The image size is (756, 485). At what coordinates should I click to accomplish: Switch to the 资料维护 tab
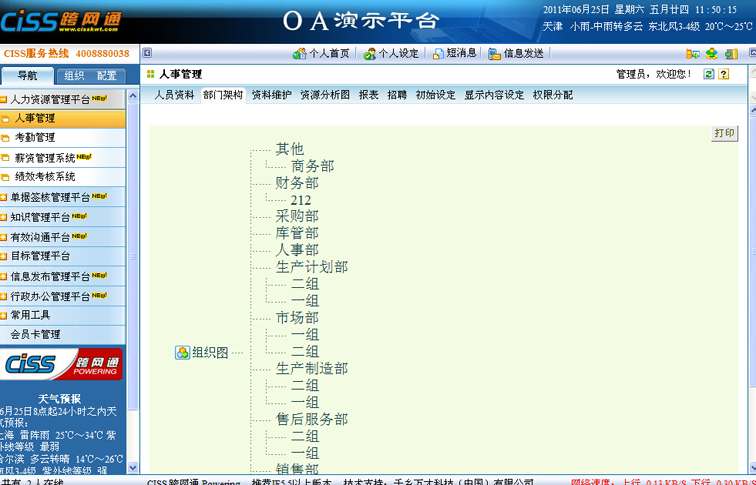tap(271, 95)
